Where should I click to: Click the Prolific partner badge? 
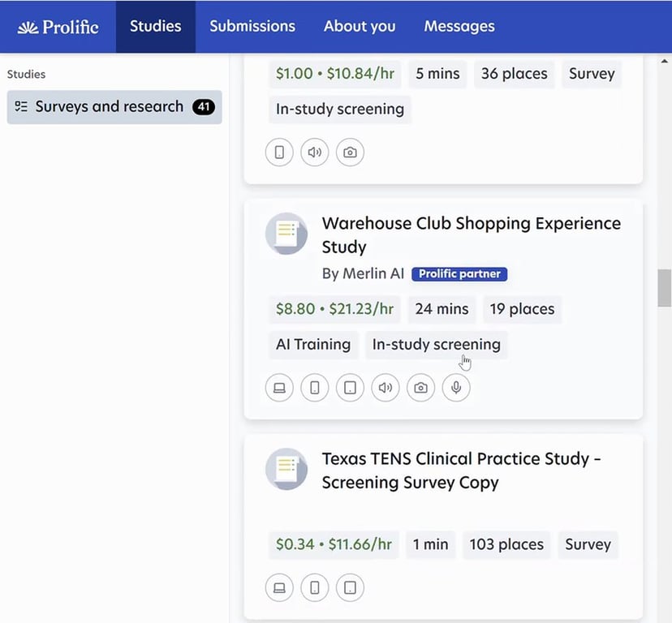click(x=459, y=274)
